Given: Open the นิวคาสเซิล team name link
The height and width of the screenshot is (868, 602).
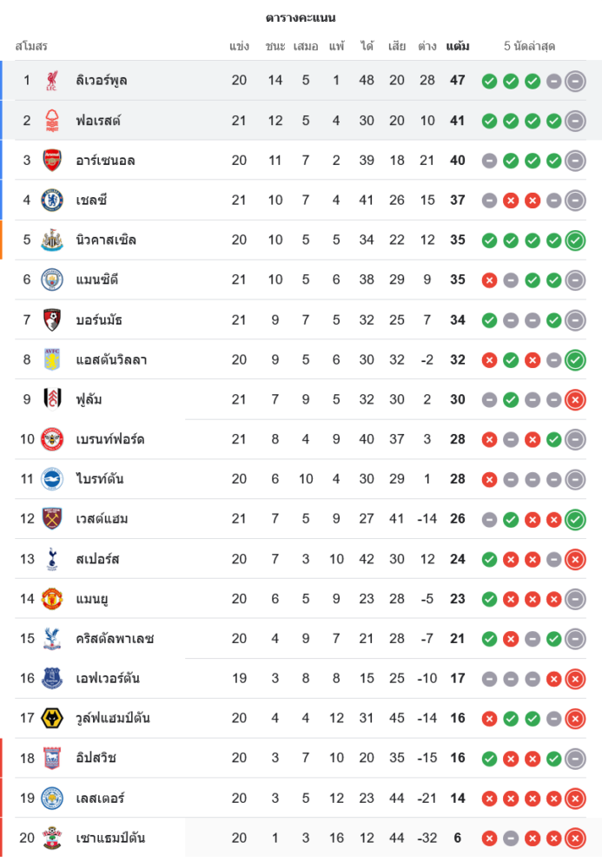Looking at the screenshot, I should (105, 240).
